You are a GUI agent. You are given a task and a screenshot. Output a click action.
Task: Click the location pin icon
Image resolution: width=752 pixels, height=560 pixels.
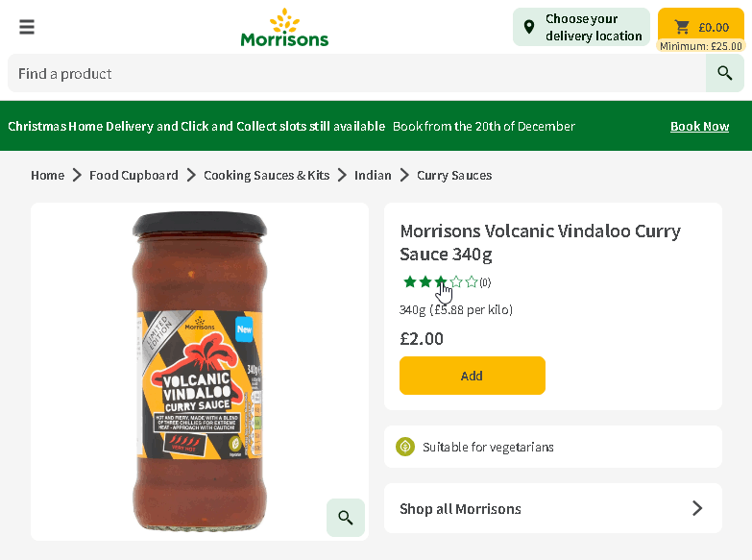point(529,27)
